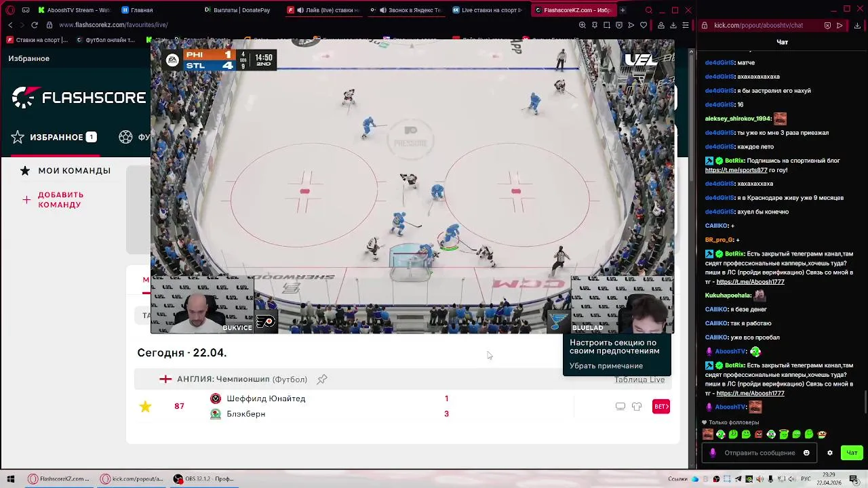Reload the Flashscore page

(x=35, y=25)
